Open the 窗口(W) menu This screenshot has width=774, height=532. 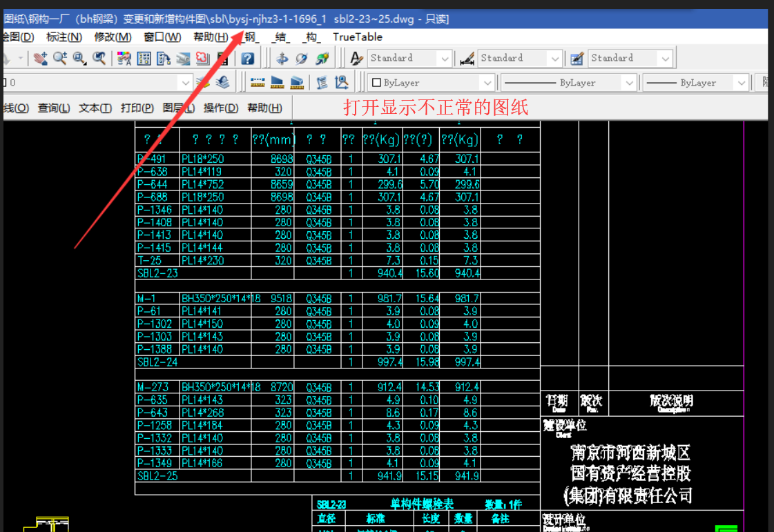pos(162,37)
